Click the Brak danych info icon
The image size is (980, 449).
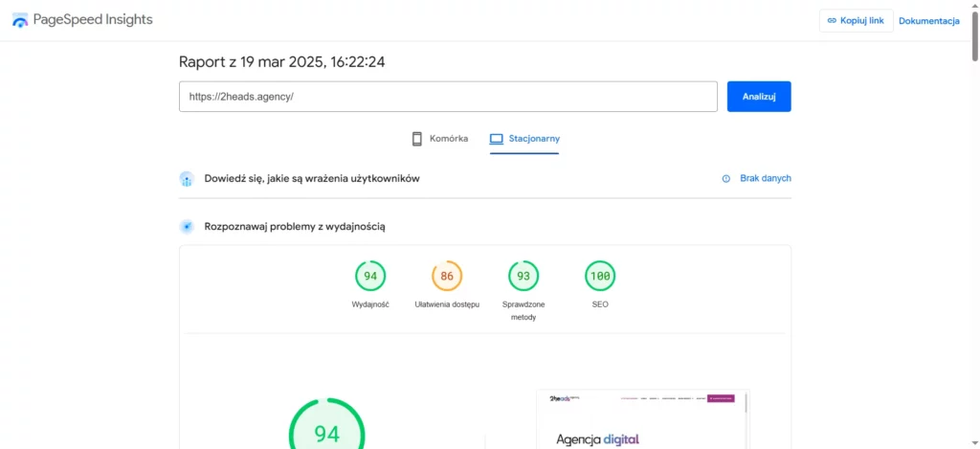pyautogui.click(x=726, y=178)
